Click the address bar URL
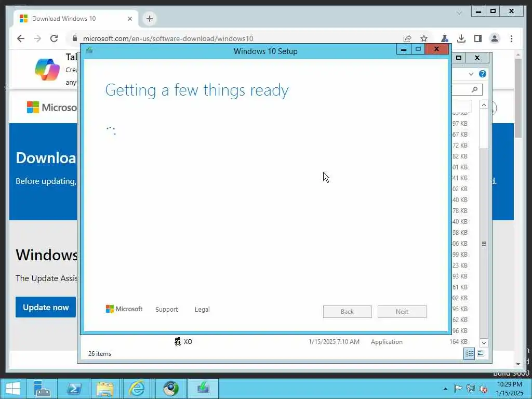Image resolution: width=532 pixels, height=399 pixels. tap(168, 38)
